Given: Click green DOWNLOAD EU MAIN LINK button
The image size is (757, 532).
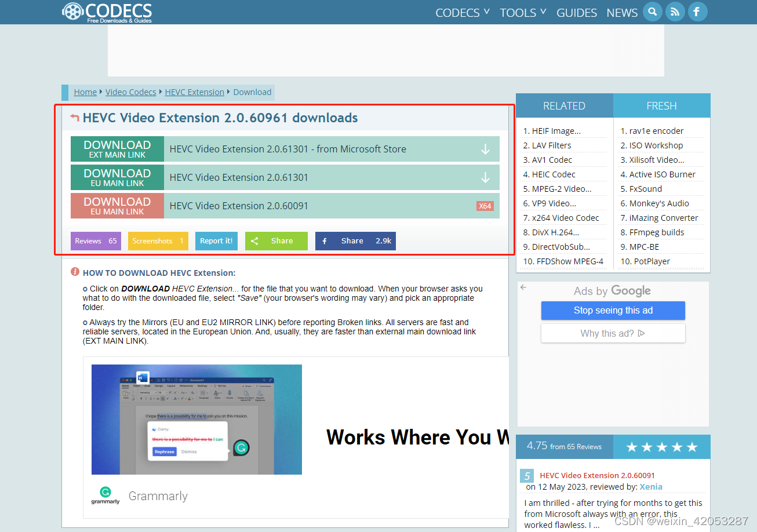Looking at the screenshot, I should [117, 177].
